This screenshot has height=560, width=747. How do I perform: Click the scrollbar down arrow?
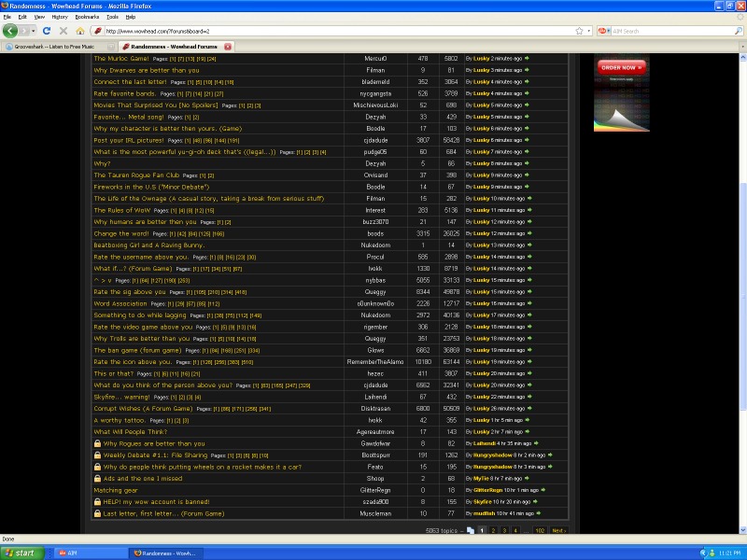coord(742,529)
